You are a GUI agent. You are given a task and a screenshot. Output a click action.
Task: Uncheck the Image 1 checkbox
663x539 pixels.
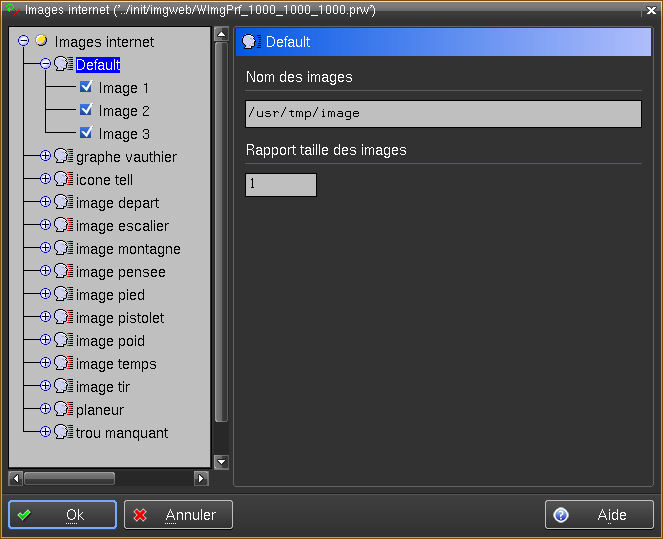tap(86, 88)
